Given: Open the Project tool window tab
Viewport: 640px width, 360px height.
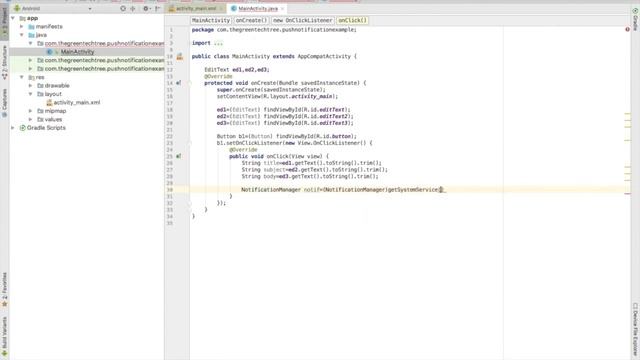Looking at the screenshot, I should (x=4, y=22).
